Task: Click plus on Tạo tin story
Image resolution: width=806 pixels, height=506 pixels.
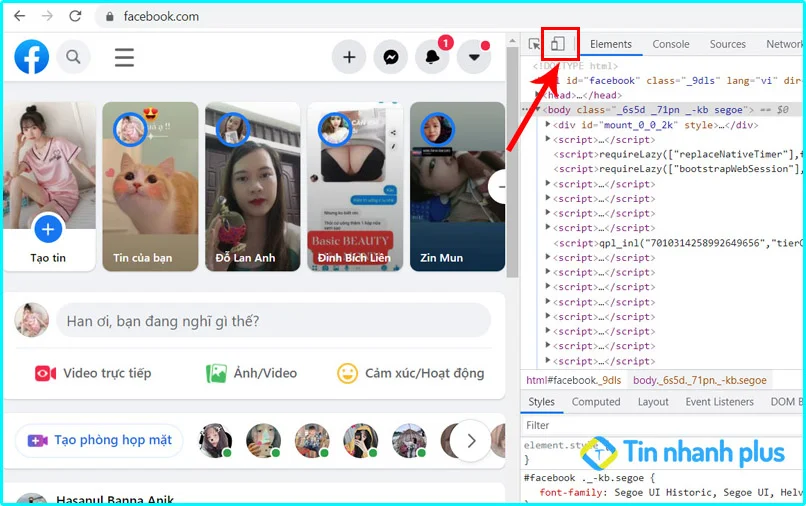Action: 48,229
